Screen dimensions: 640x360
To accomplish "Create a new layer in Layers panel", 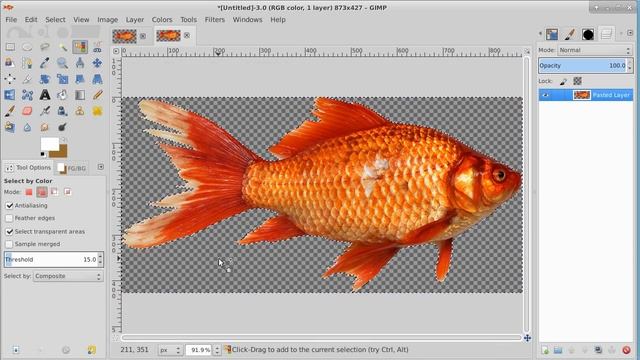I will click(x=545, y=350).
